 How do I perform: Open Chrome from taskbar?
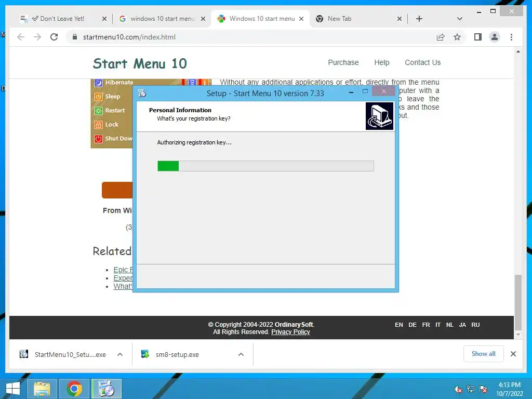74,389
